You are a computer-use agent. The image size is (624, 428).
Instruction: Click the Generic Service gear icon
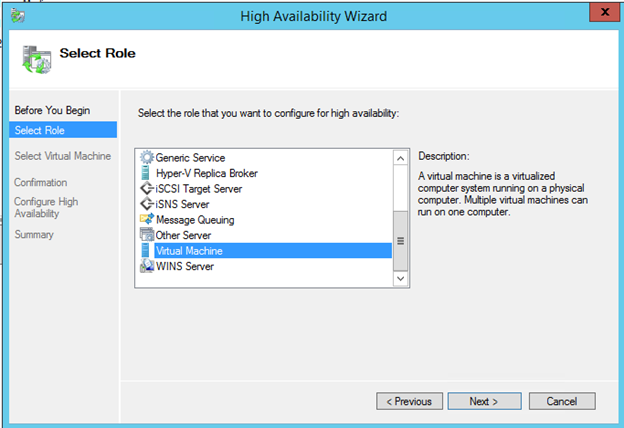[x=148, y=158]
